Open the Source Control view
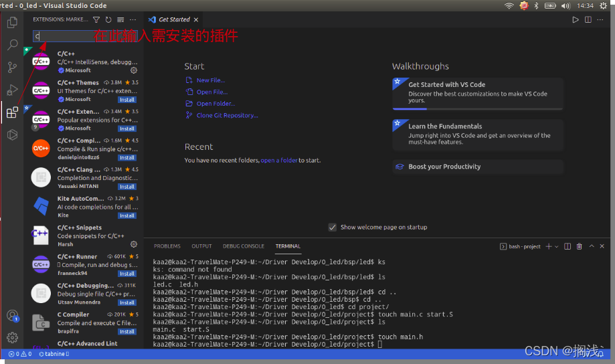The width and height of the screenshot is (615, 364). coord(12,68)
